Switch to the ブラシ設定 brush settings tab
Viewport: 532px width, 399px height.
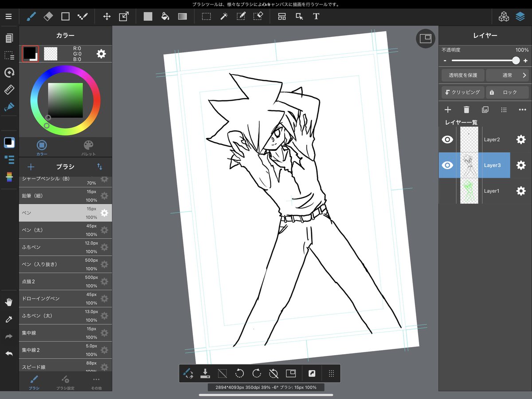click(x=65, y=382)
